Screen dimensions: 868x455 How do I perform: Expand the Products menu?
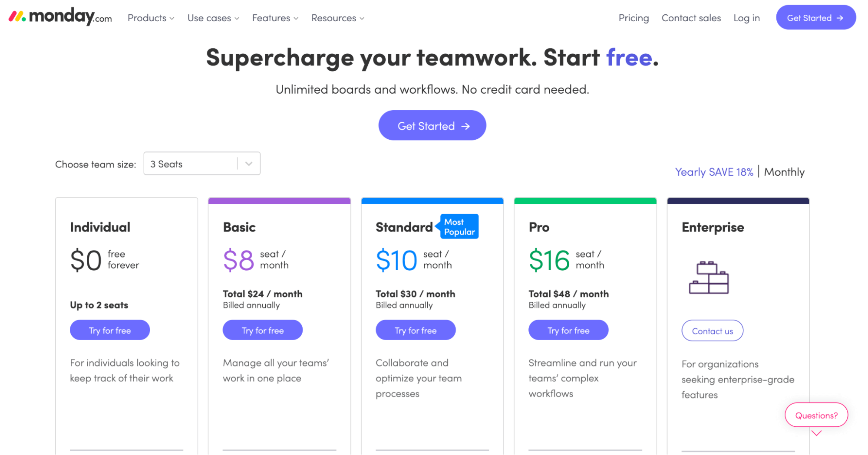coord(150,18)
